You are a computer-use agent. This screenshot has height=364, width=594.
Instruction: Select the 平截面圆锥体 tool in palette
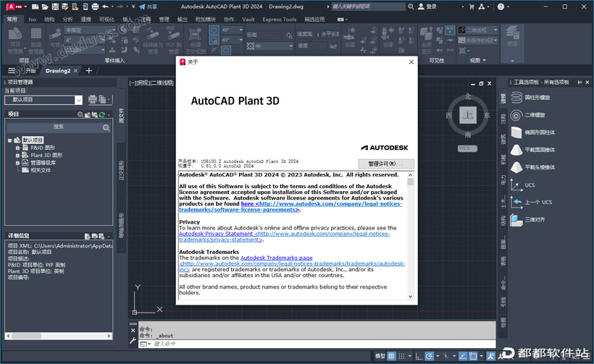click(x=532, y=150)
